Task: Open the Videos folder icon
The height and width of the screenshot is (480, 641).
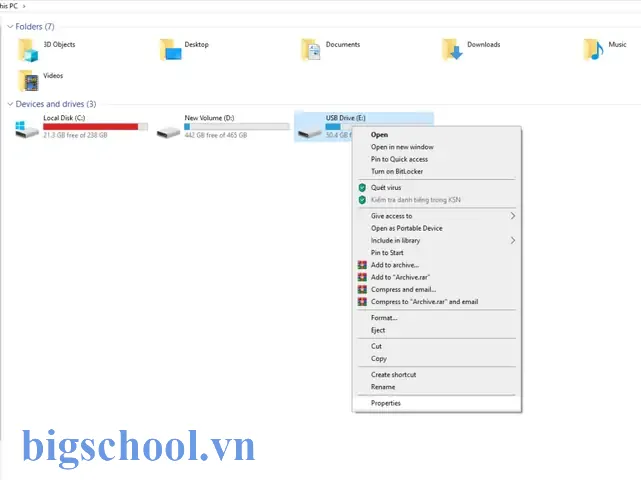Action: coord(28,81)
